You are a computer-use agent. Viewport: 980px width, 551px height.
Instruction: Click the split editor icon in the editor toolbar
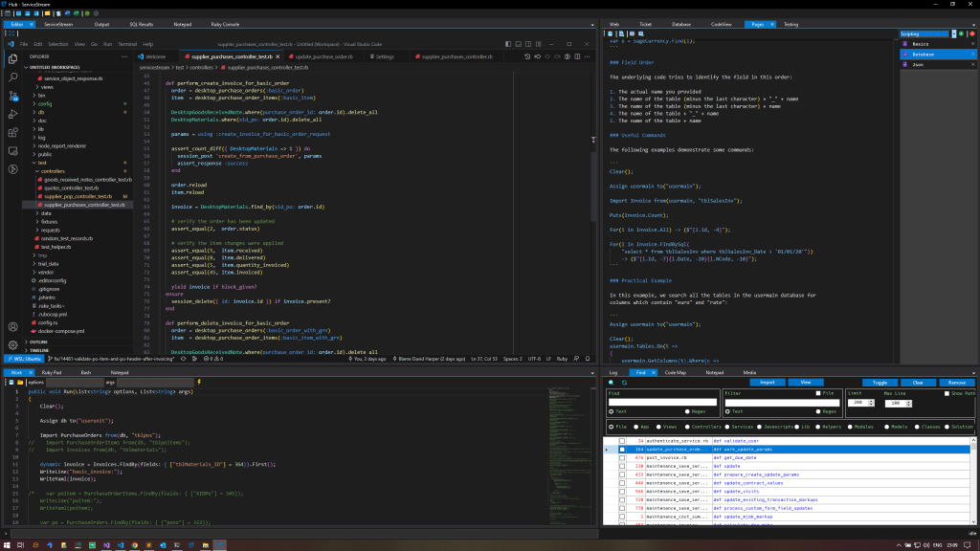pos(577,56)
